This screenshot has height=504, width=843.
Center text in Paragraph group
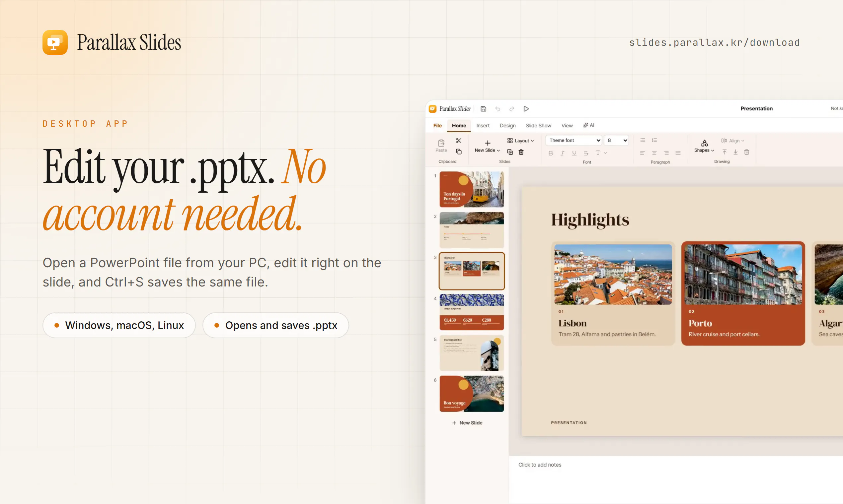pos(654,153)
